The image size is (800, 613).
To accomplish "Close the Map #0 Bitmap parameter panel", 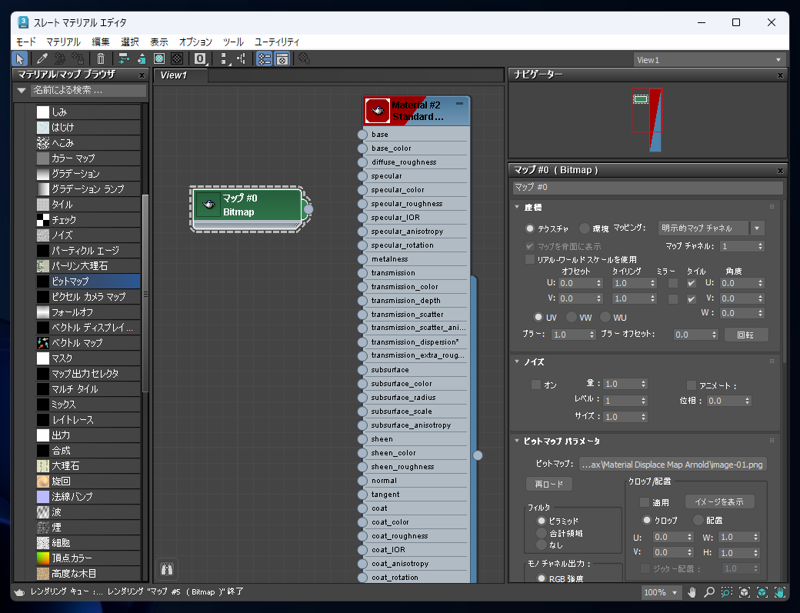I will [780, 170].
